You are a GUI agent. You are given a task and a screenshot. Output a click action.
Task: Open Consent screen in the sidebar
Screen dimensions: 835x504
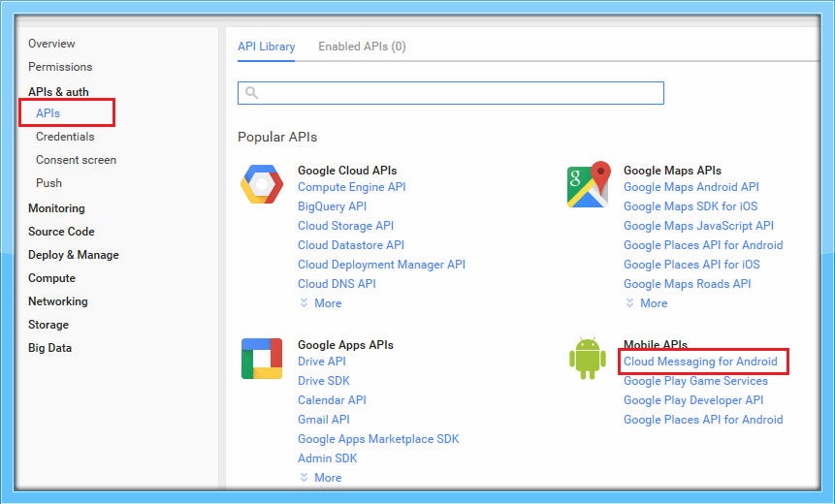pos(77,160)
